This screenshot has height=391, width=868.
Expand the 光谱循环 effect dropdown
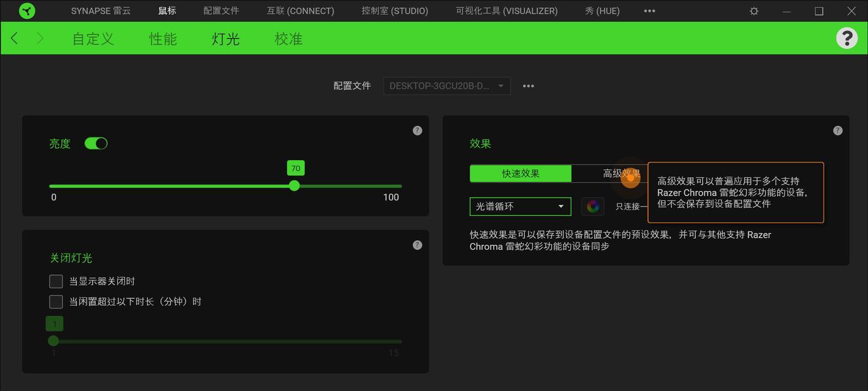coord(520,206)
